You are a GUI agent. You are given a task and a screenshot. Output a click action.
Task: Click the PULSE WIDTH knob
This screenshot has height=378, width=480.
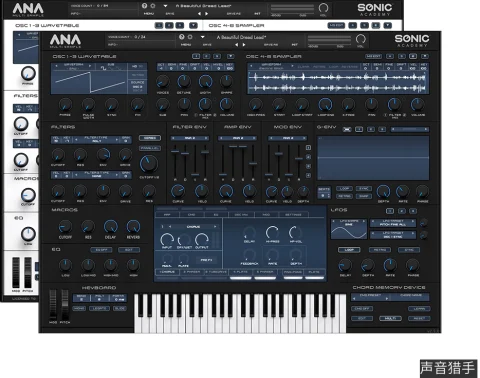pyautogui.click(x=88, y=105)
